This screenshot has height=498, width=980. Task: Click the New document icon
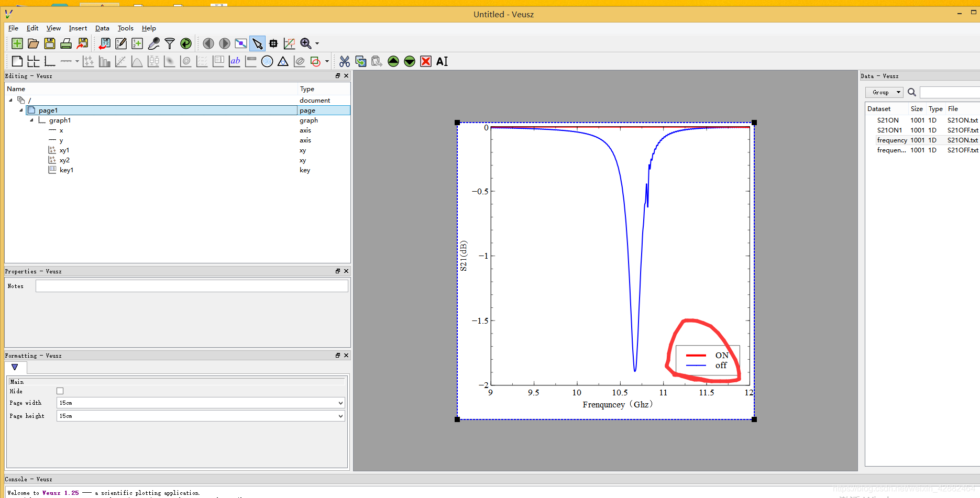tap(17, 43)
